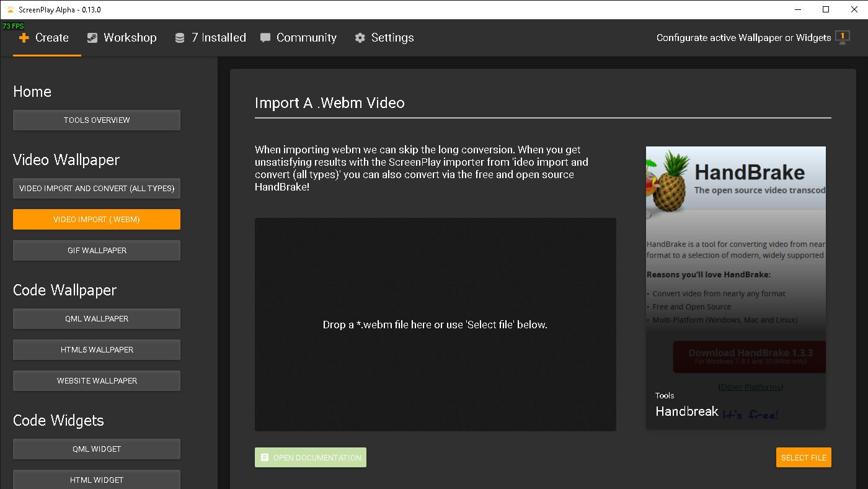868x489 pixels.
Task: Click the Code Wallpaper section heading
Action: pyautogui.click(x=65, y=290)
